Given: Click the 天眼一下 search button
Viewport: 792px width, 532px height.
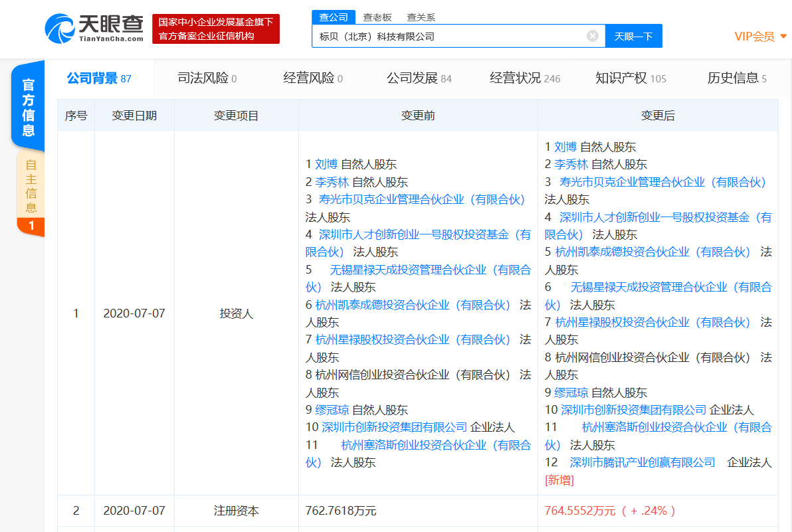Looking at the screenshot, I should [633, 36].
